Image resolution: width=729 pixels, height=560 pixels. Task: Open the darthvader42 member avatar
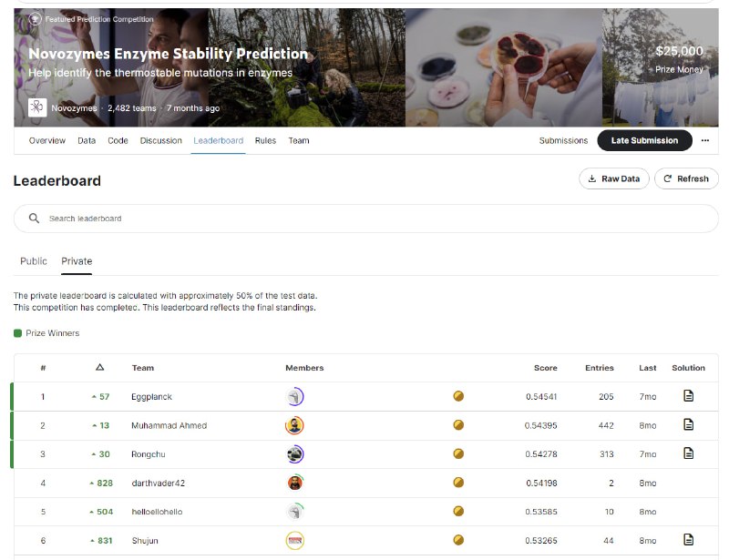coord(294,484)
